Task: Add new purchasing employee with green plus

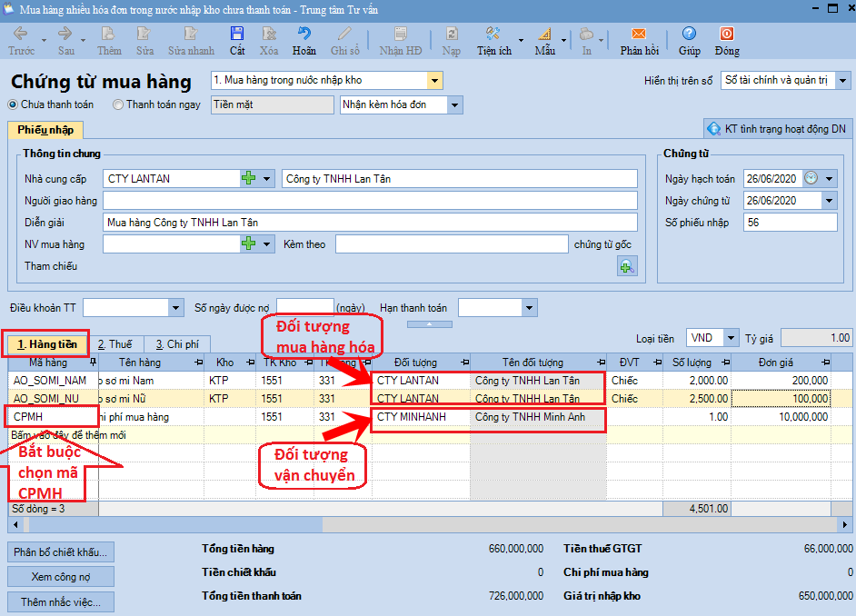Action: pyautogui.click(x=248, y=243)
